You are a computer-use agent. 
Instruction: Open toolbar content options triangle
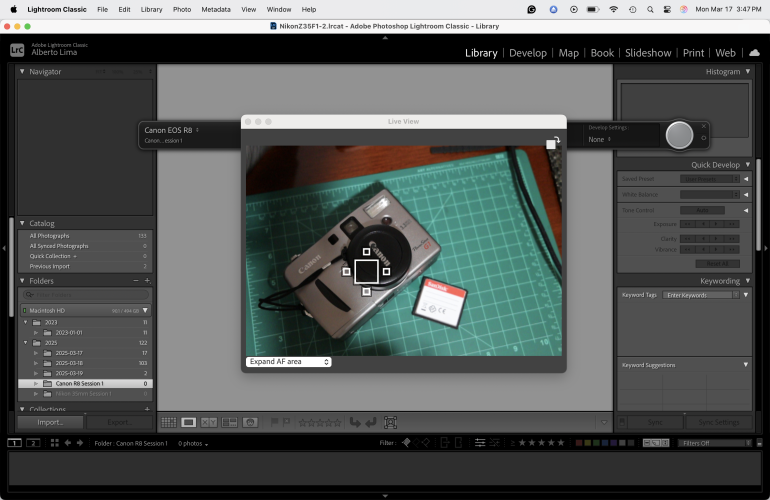tap(604, 422)
